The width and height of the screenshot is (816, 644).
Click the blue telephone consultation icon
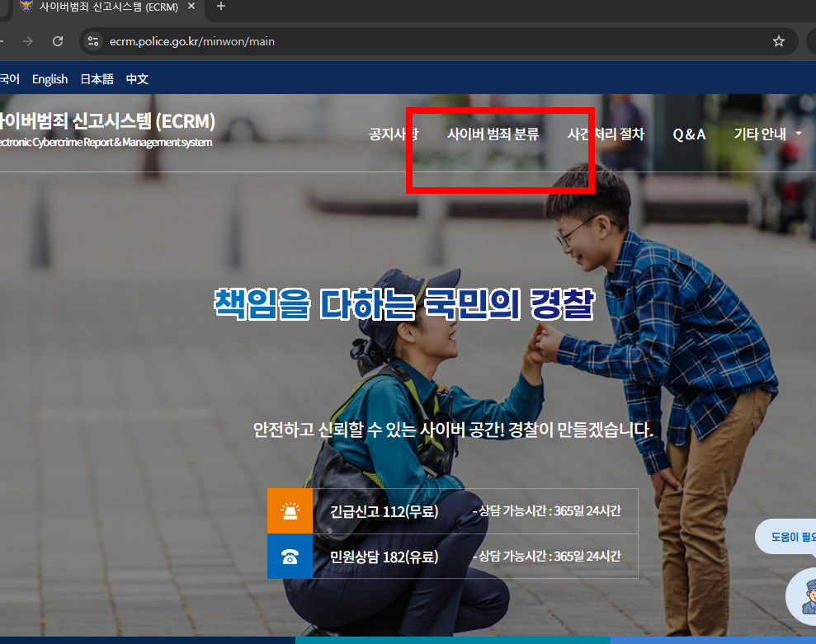coord(290,557)
